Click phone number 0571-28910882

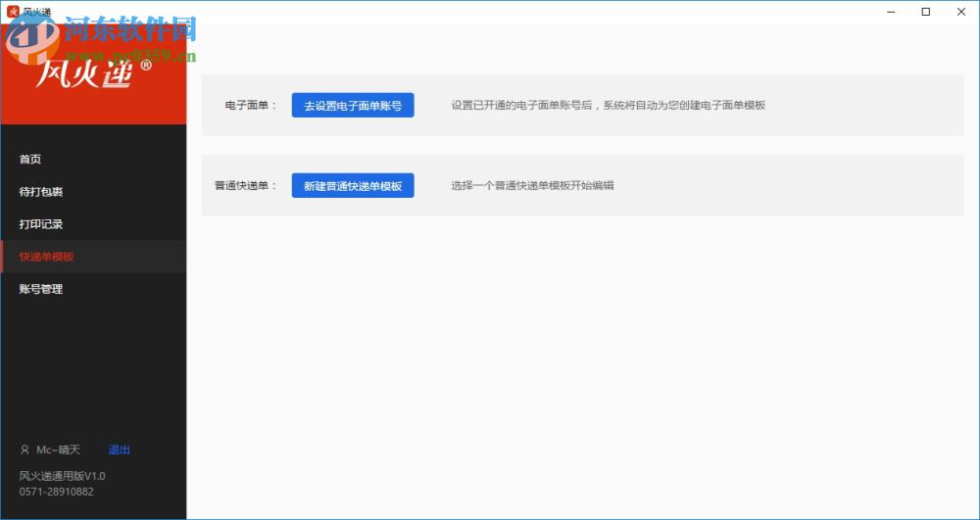(x=56, y=492)
